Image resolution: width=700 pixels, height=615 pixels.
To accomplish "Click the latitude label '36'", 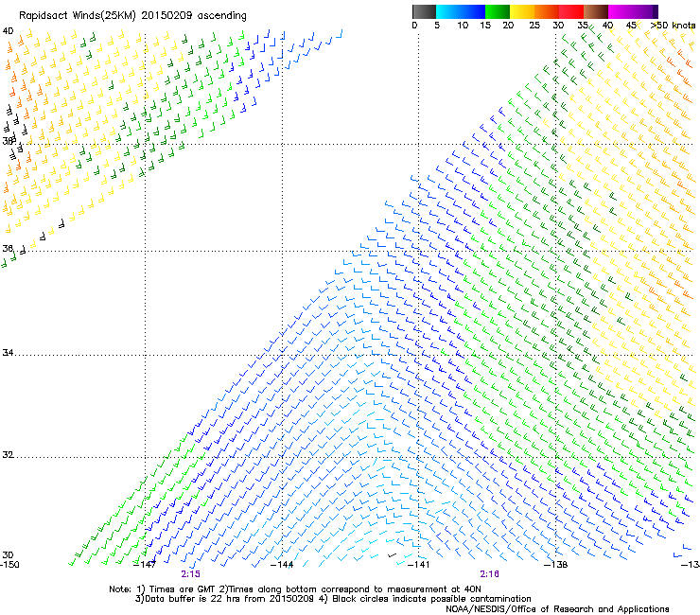I will tap(8, 248).
